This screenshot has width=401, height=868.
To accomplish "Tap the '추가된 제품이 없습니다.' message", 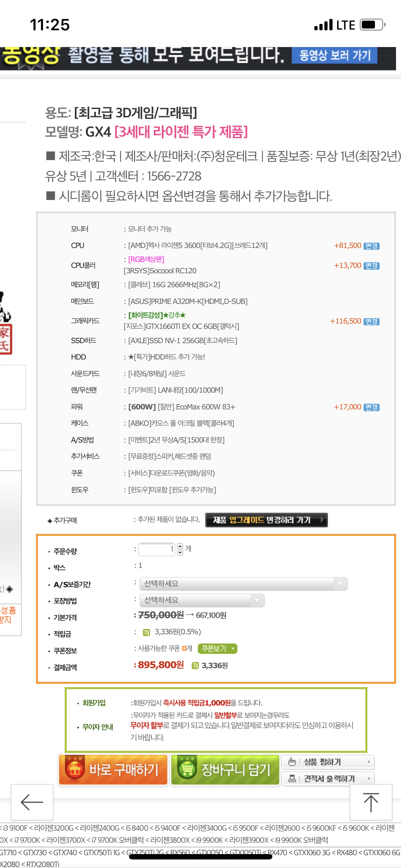I will [x=169, y=520].
